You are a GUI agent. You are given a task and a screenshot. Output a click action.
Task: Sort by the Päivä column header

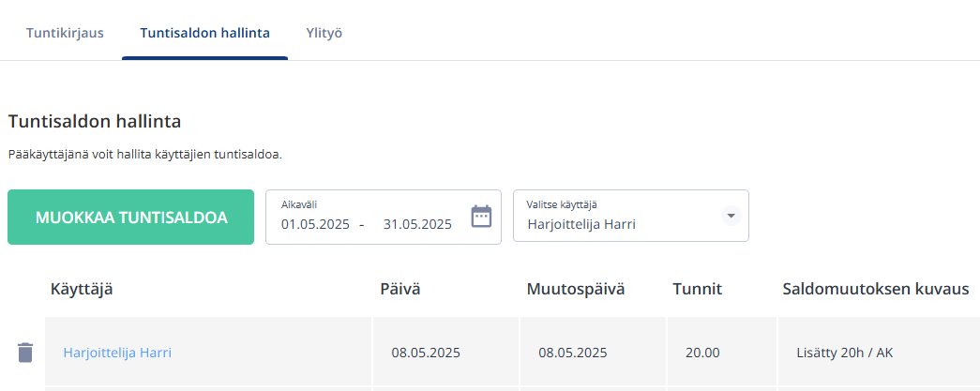click(400, 289)
